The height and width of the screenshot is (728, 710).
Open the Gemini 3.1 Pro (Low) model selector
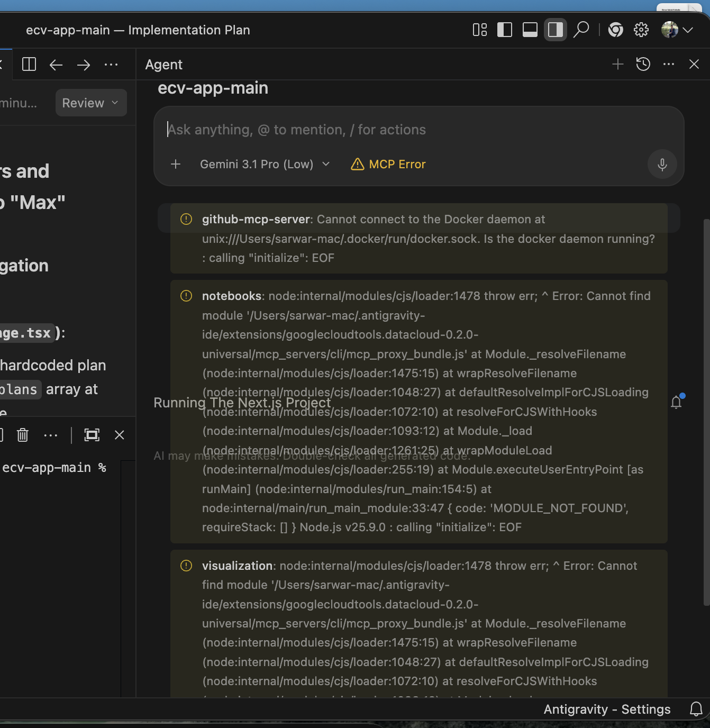coord(265,164)
